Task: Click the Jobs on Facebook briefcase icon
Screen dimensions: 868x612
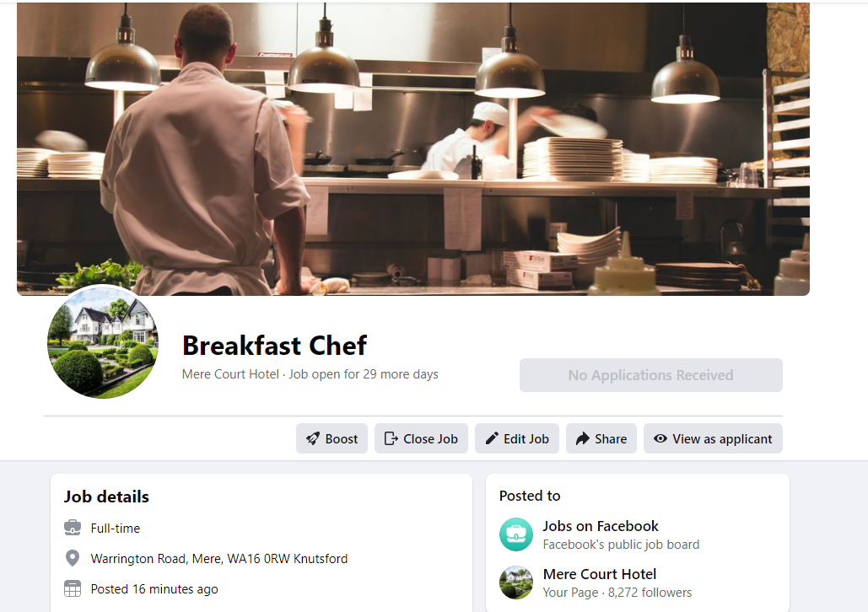Action: point(516,534)
